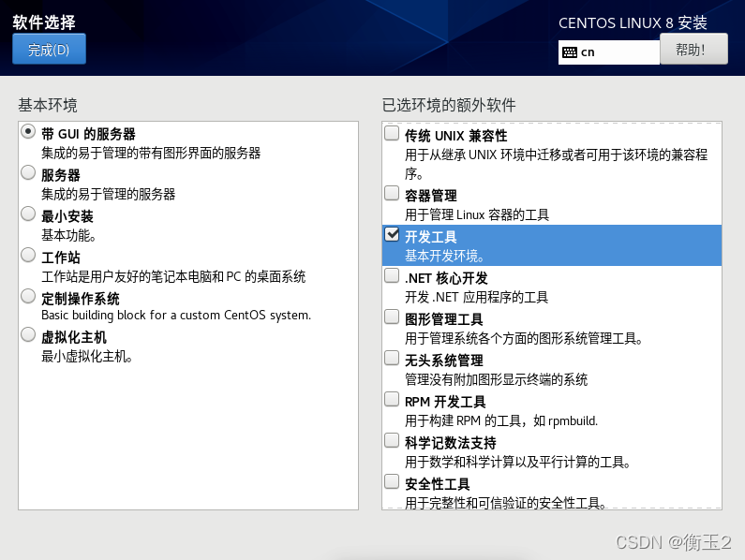
Task: Click the 基本功能。 description
Action: tap(68, 235)
